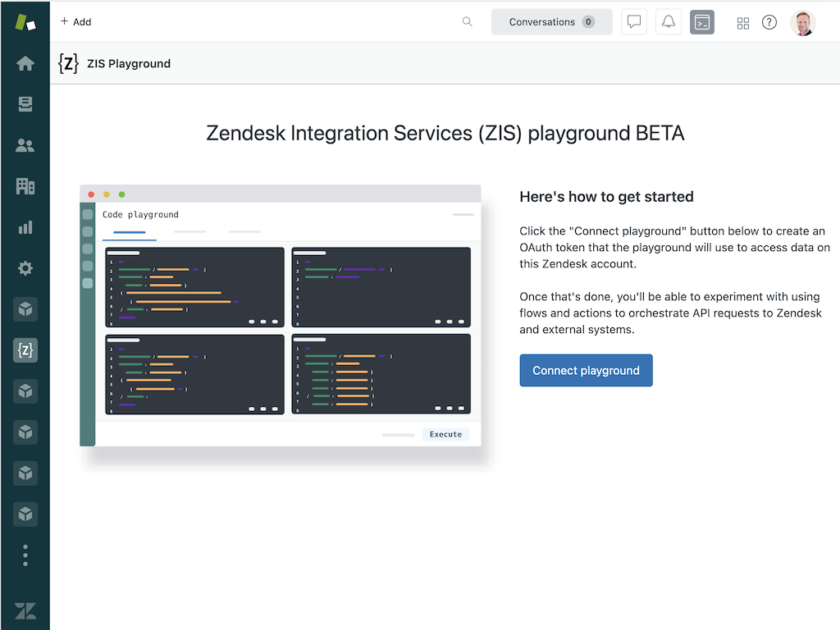
Task: Expand more apps via three dots
Action: (25, 555)
